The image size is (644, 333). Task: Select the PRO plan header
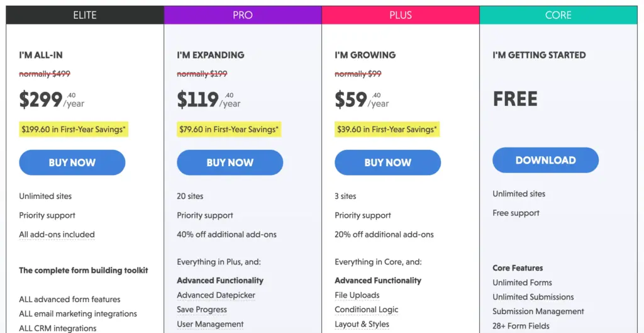(243, 15)
